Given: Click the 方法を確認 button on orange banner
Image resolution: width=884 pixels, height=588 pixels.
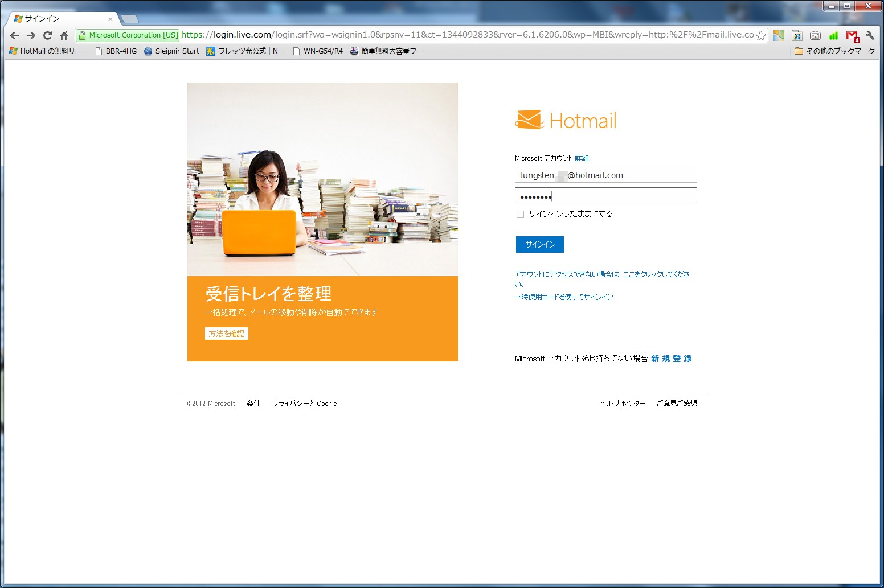Looking at the screenshot, I should click(227, 334).
